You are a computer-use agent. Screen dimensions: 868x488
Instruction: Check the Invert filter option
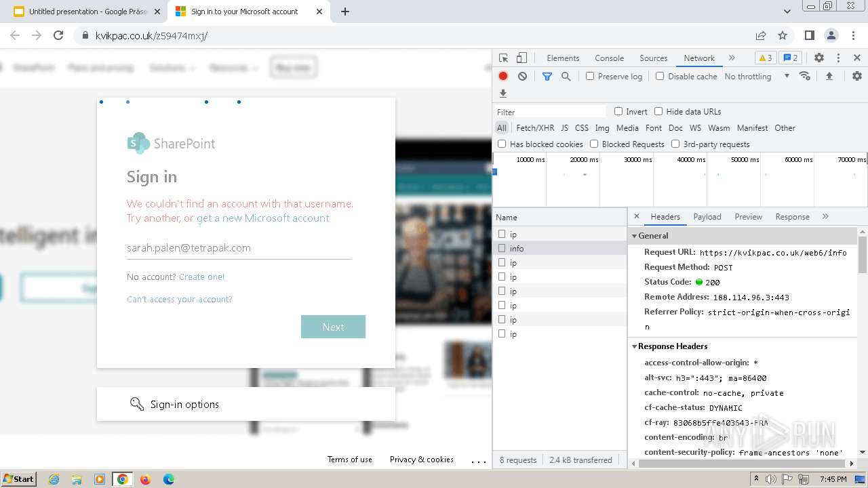(618, 111)
